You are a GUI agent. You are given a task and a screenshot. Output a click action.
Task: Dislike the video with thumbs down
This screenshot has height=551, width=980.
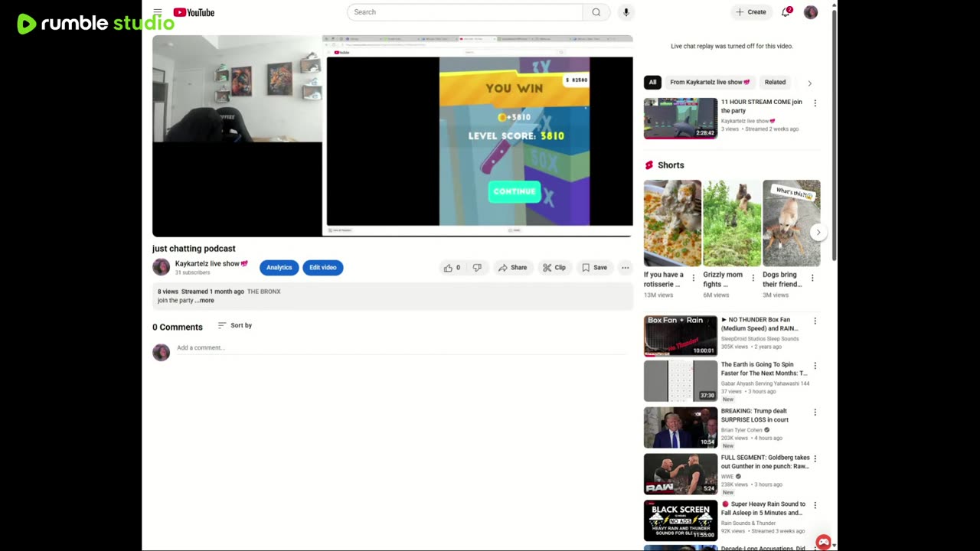477,268
